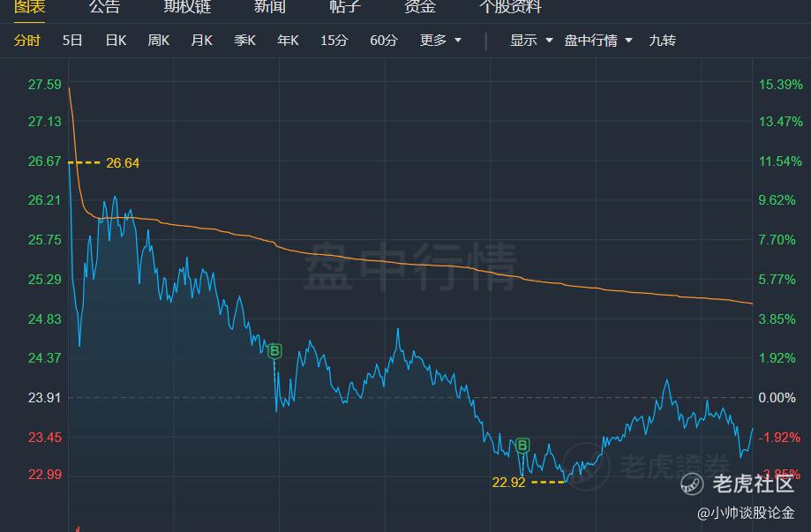This screenshot has height=532, width=811.
Task: Open the 期权链 options chain tab
Action: coord(187,7)
